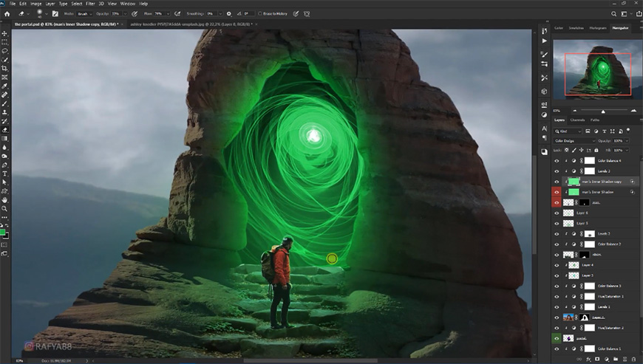This screenshot has width=643, height=364.
Task: Select the Crop tool
Action: [4, 69]
